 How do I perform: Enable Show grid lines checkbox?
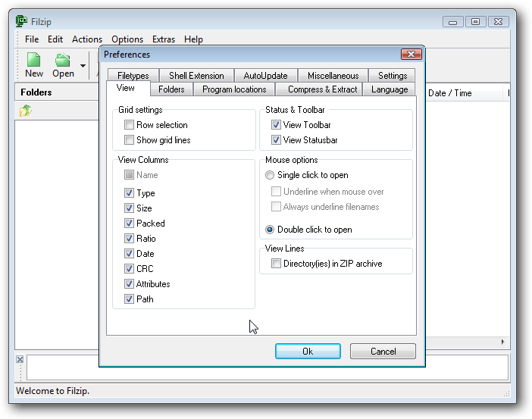(x=129, y=139)
